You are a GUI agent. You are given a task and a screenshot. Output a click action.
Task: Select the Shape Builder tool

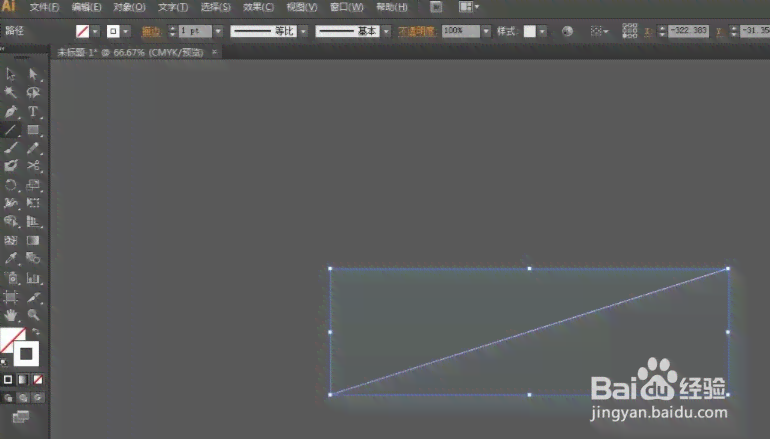[10, 221]
